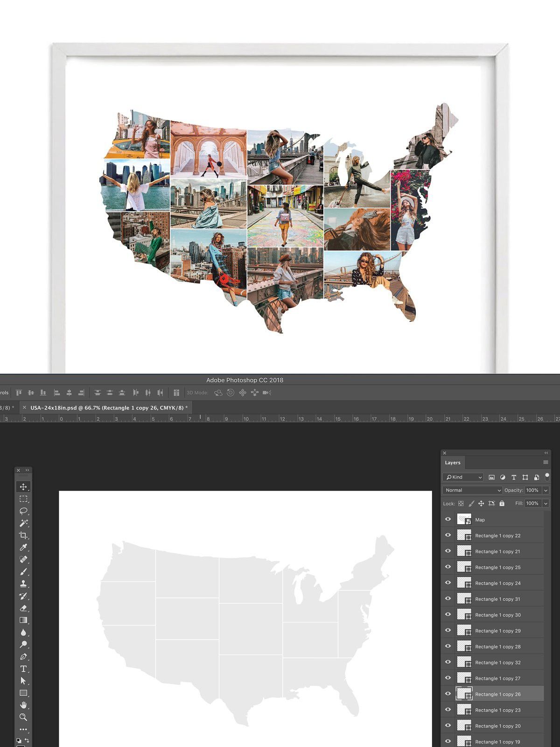
Task: Click Auto-Align Layers icon in options bar
Action: [x=176, y=393]
